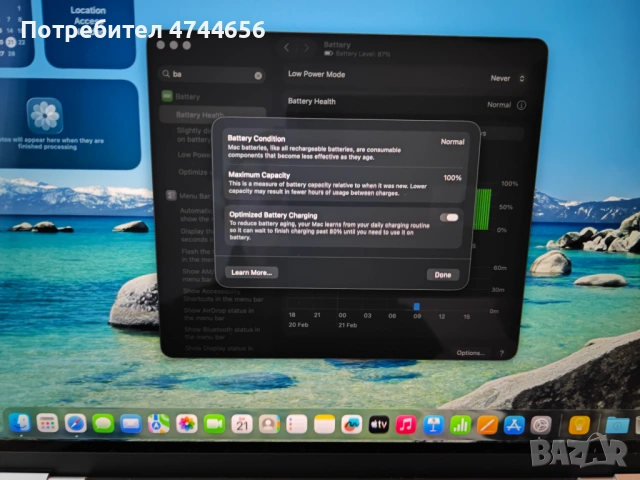Open the Downloads folder in the Dock
This screenshot has width=640, height=480.
[617, 425]
